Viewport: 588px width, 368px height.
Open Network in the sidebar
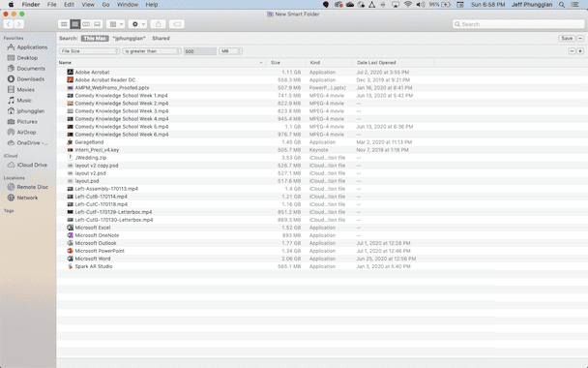point(23,198)
